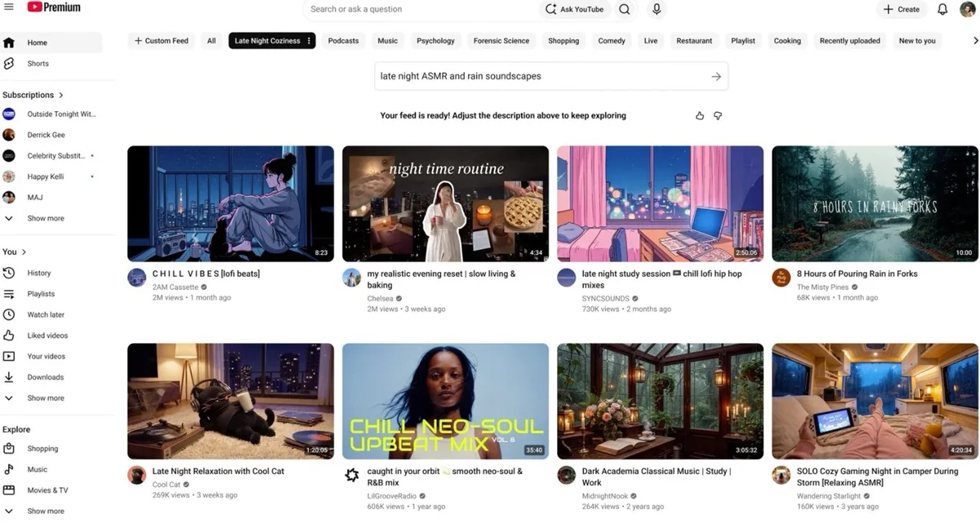Open Movies & TV under Explore

pos(51,490)
